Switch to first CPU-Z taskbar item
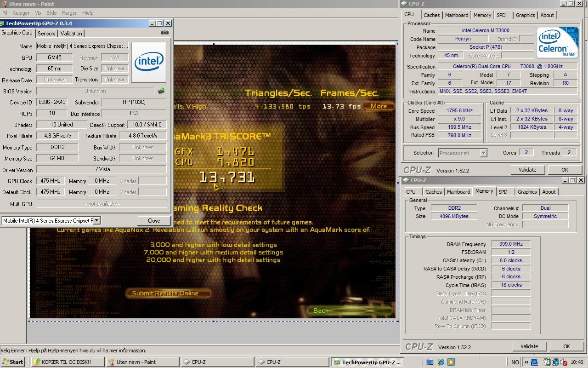 217,362
